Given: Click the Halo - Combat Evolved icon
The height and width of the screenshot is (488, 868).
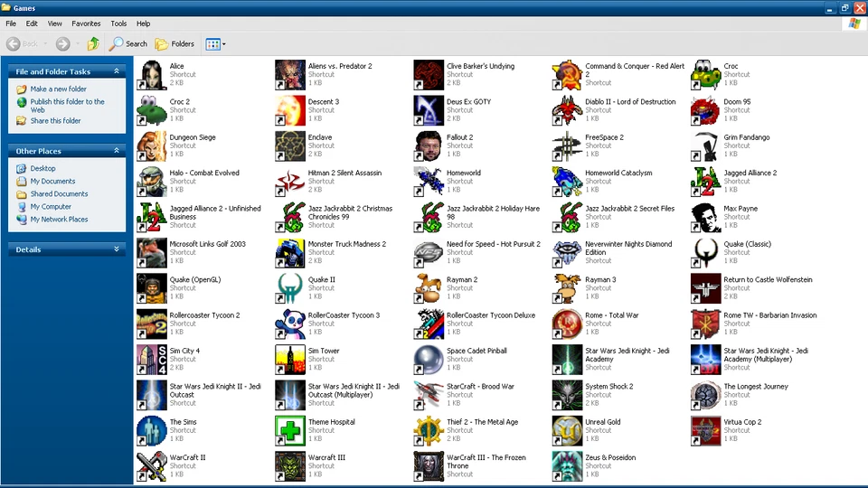Looking at the screenshot, I should coord(152,182).
